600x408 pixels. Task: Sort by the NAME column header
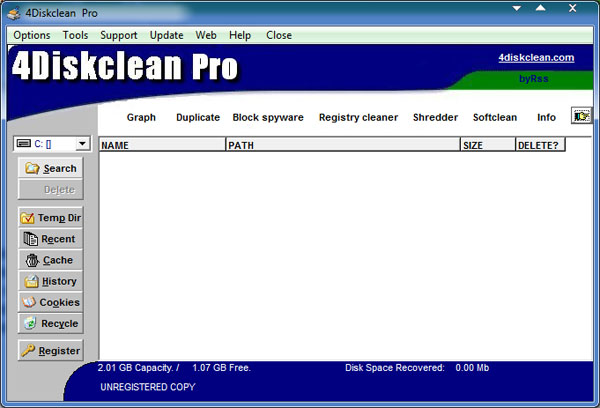162,145
